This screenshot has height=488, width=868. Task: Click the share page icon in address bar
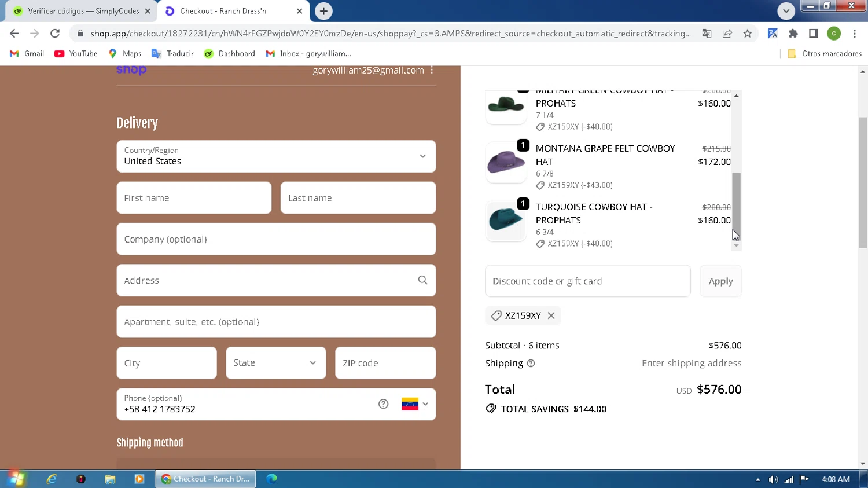pos(727,34)
